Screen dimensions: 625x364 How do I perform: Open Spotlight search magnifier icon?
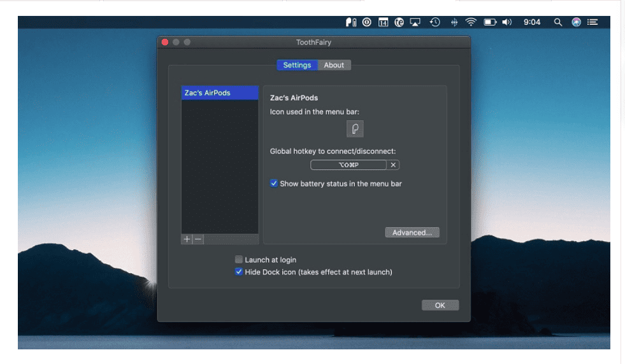[x=558, y=22]
